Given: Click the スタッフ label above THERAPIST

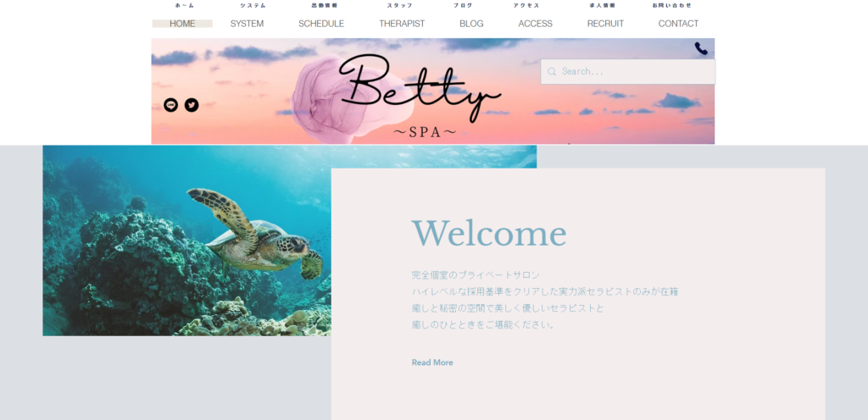Looking at the screenshot, I should [400, 6].
